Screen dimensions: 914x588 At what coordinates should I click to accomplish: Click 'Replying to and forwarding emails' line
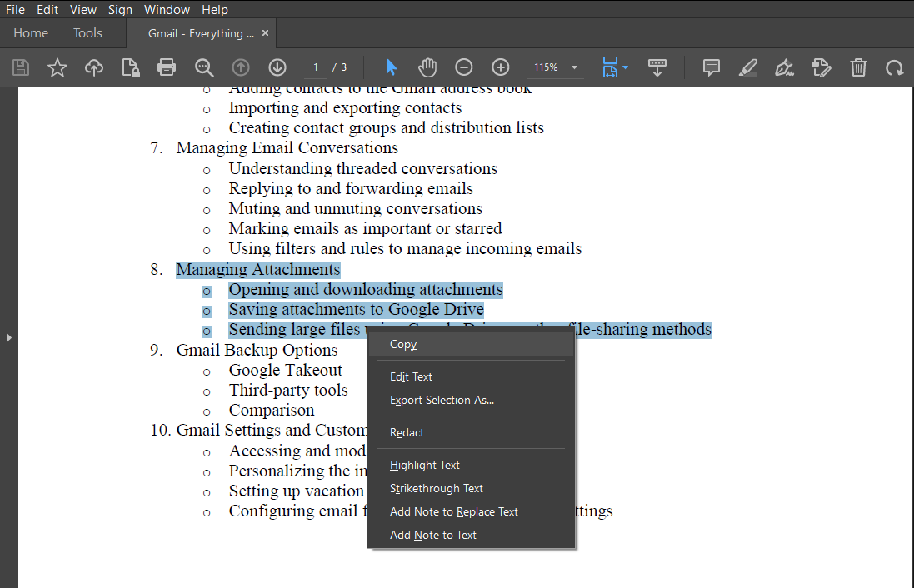click(x=350, y=189)
